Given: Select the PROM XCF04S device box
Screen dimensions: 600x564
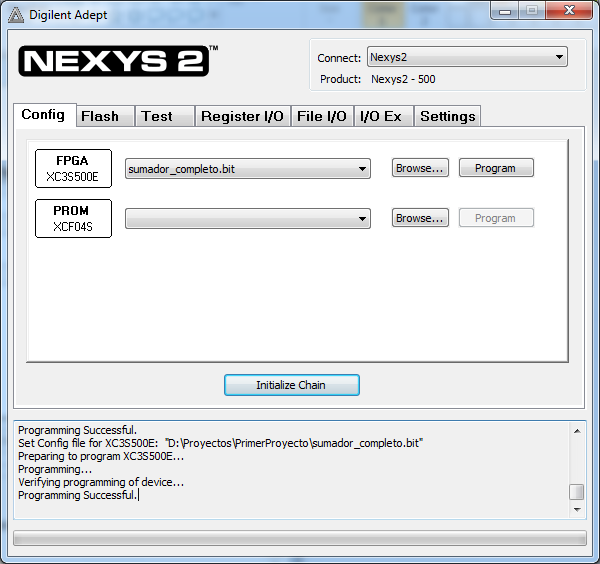Looking at the screenshot, I should (73, 218).
